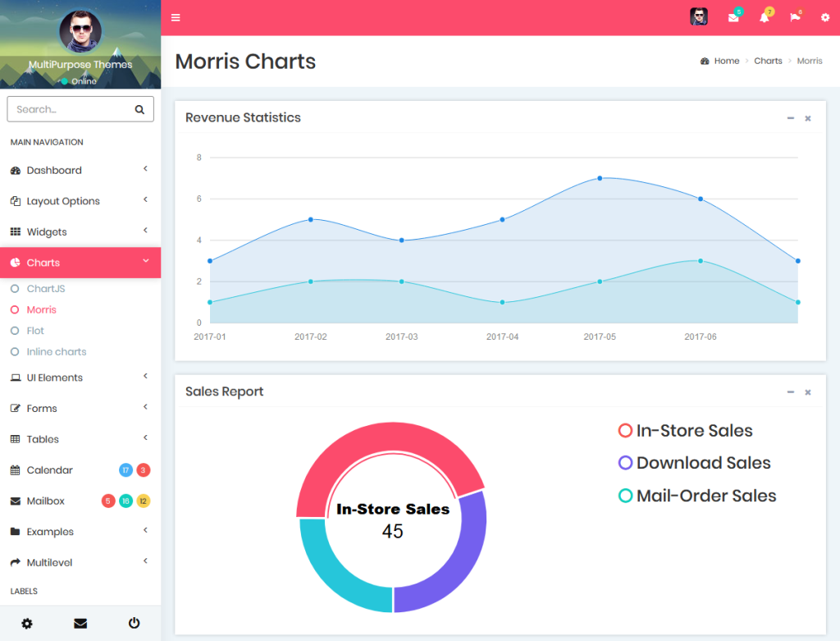This screenshot has height=641, width=840.
Task: Click the 2017-03 axis label
Action: point(401,337)
